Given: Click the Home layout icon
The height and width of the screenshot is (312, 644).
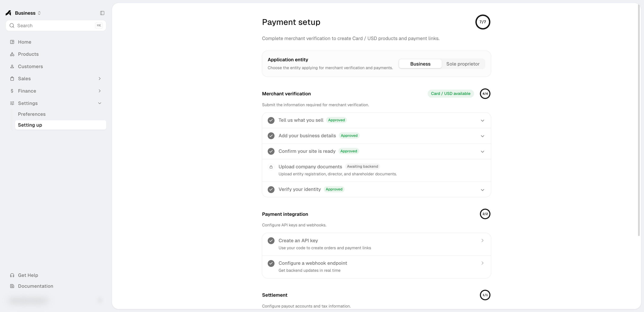Looking at the screenshot, I should (12, 42).
